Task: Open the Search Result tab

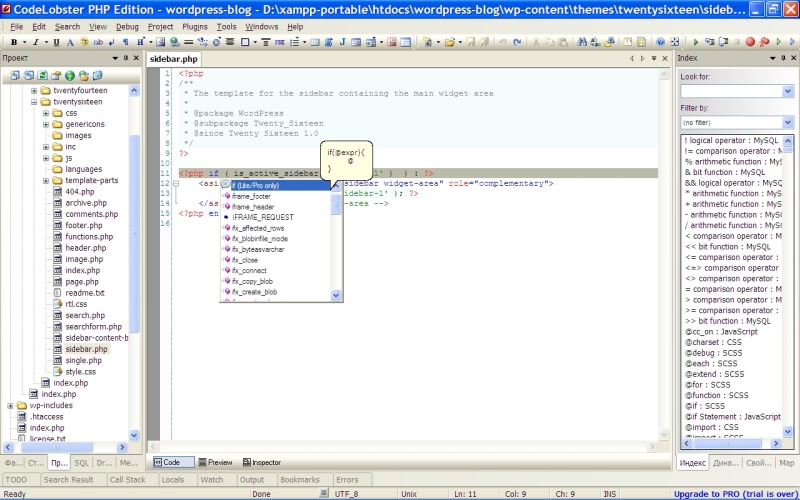Action: point(68,480)
